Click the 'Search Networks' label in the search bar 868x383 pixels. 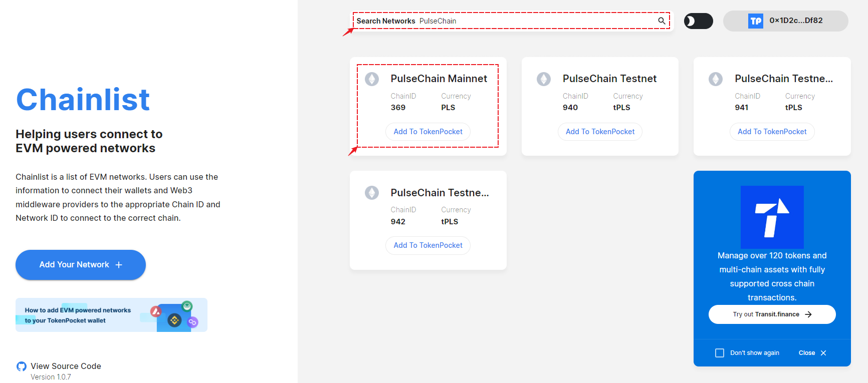386,21
